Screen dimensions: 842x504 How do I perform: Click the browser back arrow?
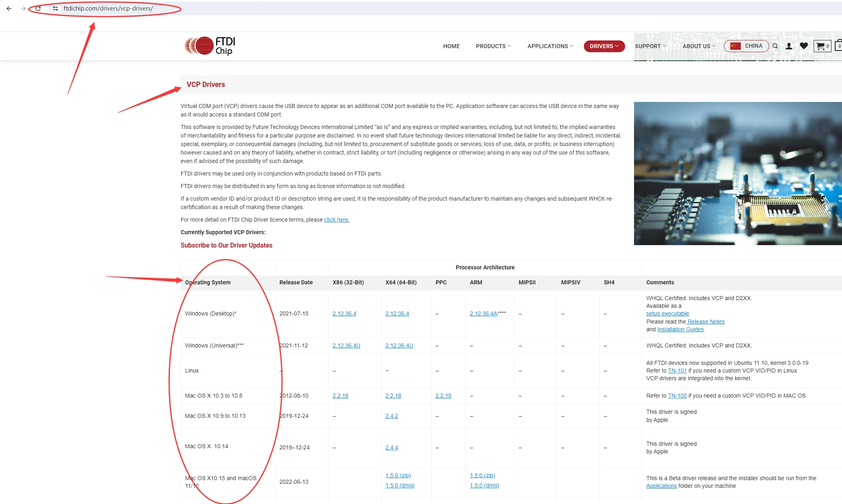coord(9,8)
